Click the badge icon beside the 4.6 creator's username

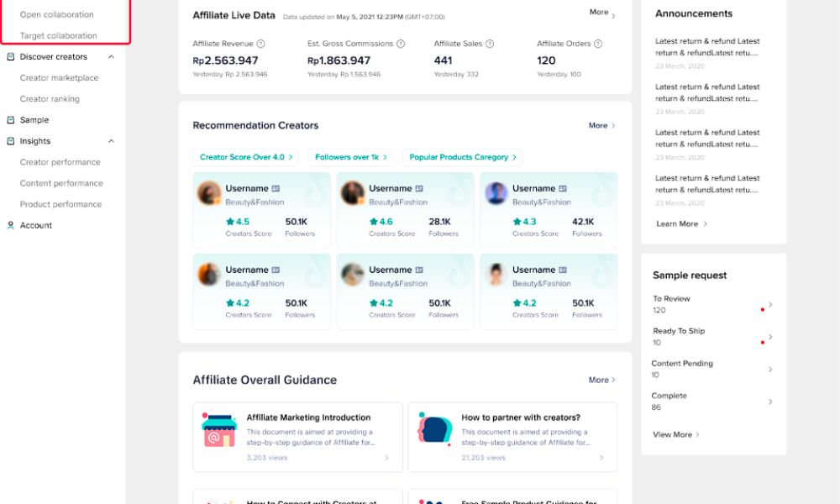[419, 188]
